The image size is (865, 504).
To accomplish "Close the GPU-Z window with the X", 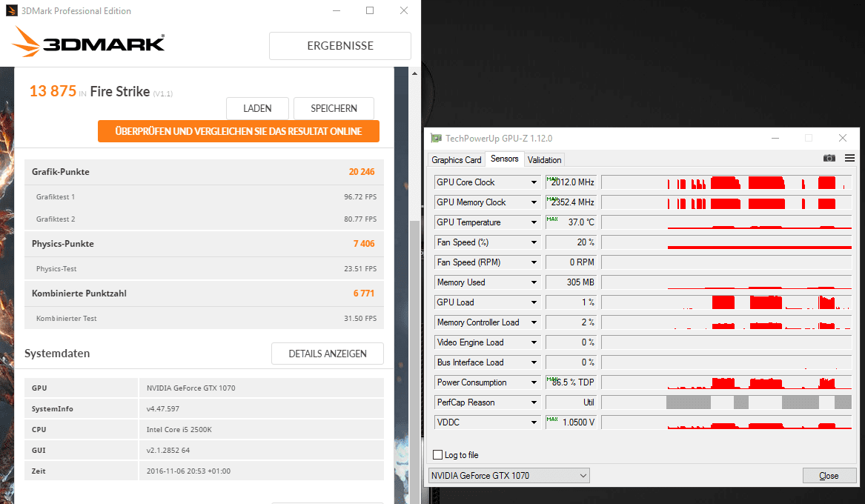I will (842, 138).
